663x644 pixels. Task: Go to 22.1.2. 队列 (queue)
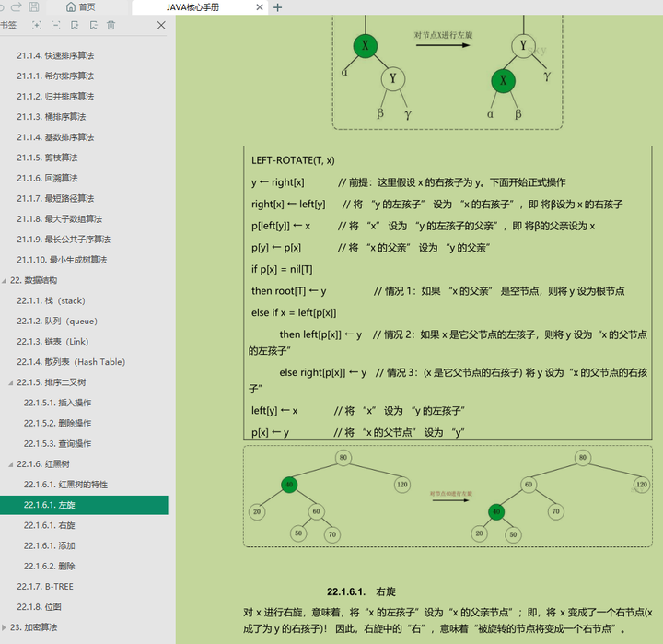click(x=57, y=322)
